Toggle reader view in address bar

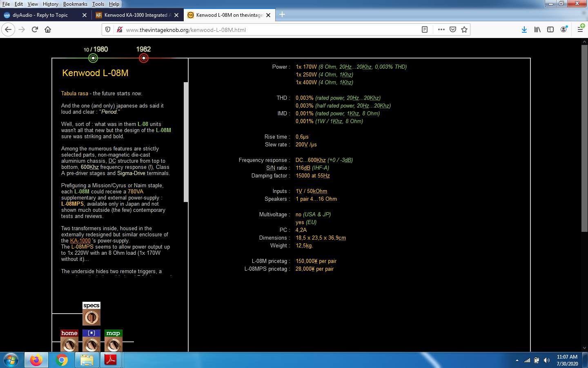425,29
